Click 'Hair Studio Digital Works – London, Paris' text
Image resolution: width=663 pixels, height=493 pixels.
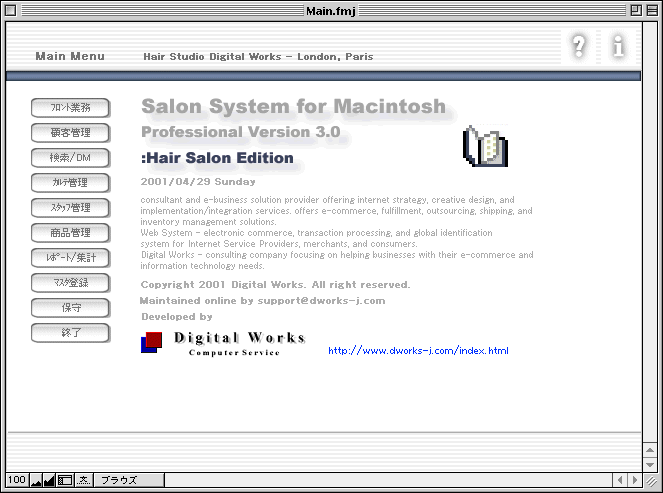tap(258, 57)
